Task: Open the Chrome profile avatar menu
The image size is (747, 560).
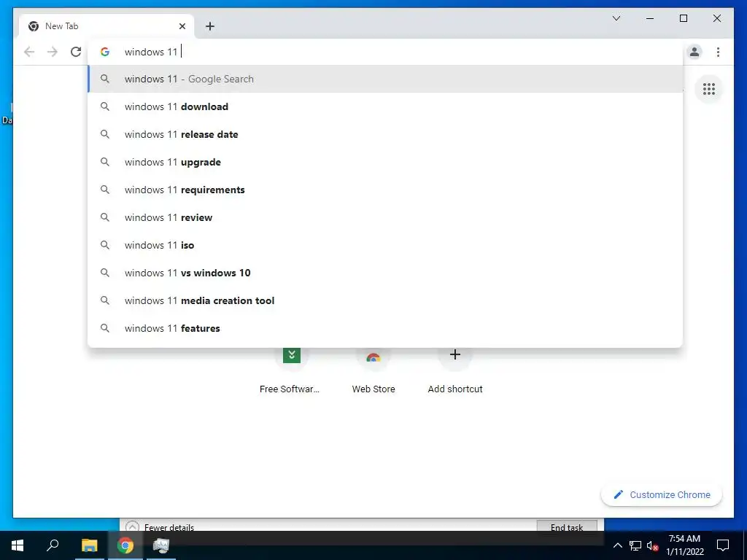Action: [x=694, y=52]
